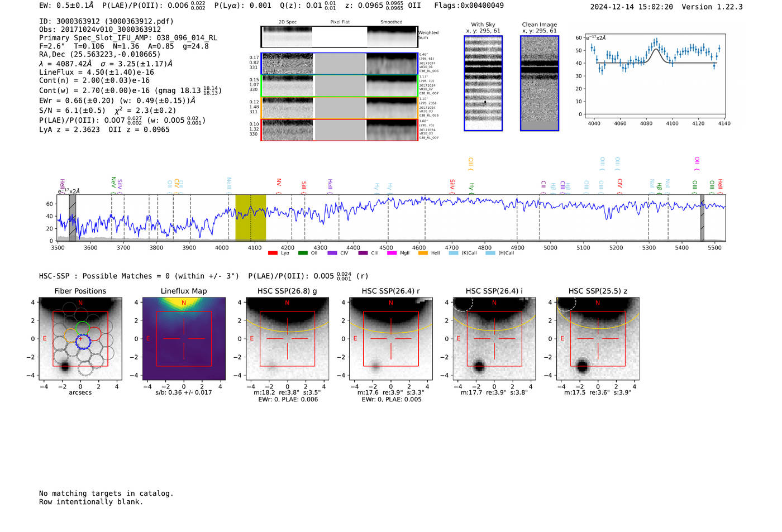Open the HSC SSP(26.4) i image
782x532 pixels.
coord(494,339)
